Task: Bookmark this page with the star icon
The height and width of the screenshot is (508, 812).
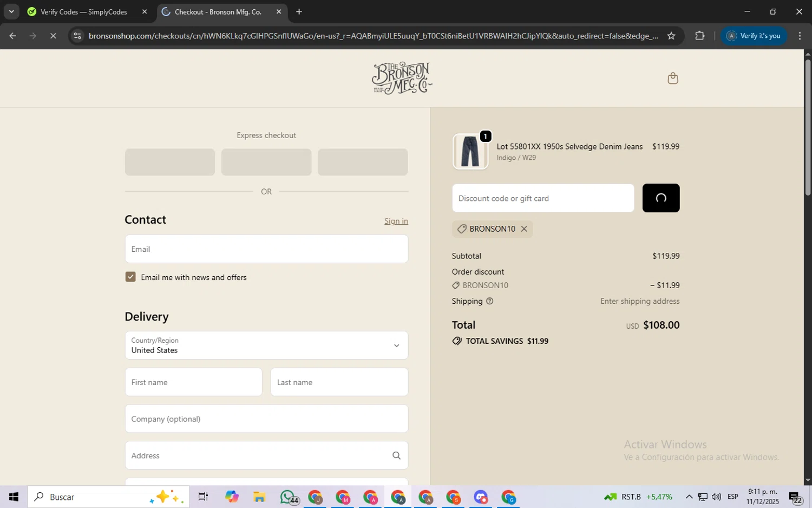Action: click(671, 36)
